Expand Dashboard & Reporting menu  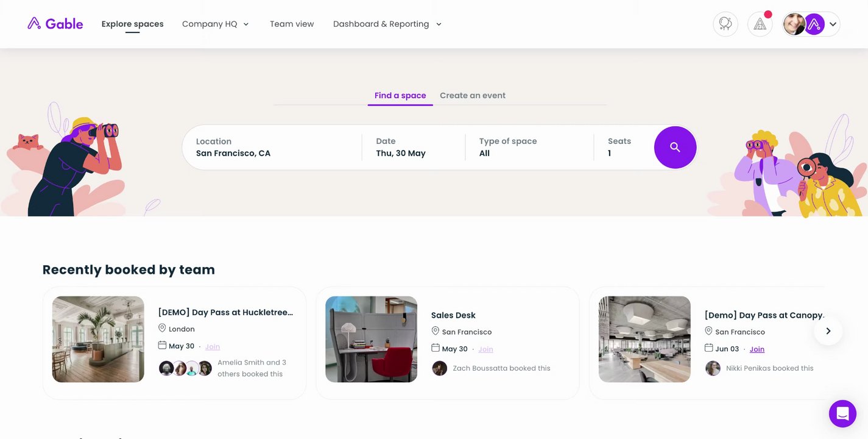click(387, 24)
